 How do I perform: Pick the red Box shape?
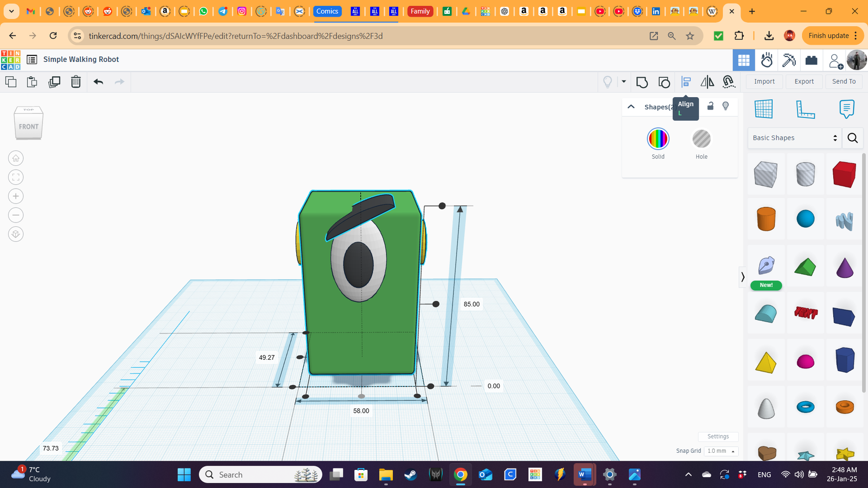click(844, 174)
